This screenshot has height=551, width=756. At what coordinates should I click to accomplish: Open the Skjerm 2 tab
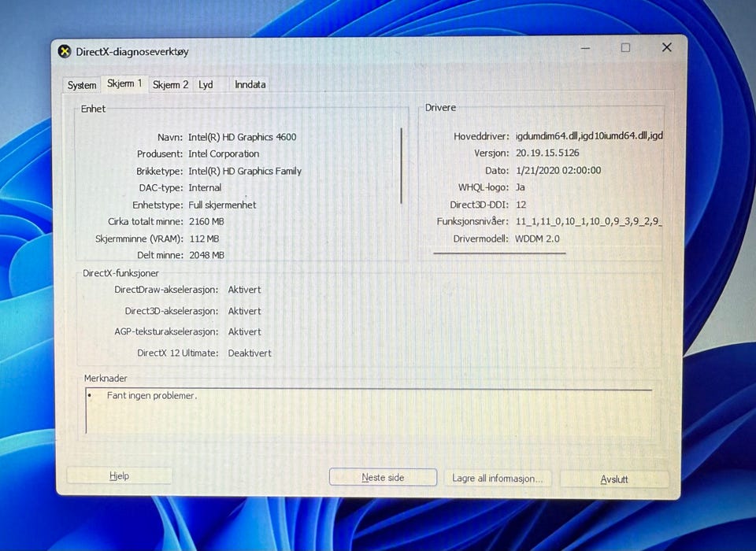pos(170,84)
